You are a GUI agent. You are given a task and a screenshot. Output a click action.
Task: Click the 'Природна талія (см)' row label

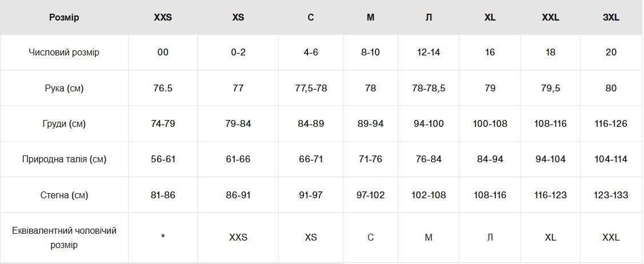(x=64, y=159)
